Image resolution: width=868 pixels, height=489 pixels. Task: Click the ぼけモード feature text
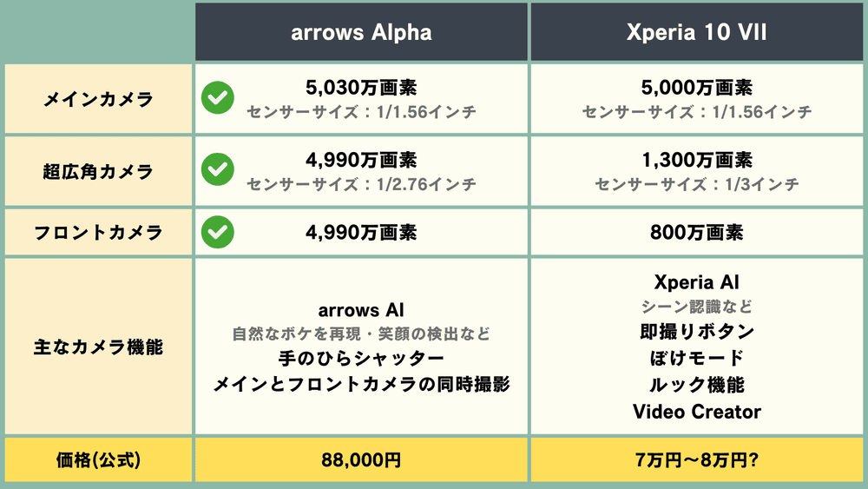[x=697, y=358]
